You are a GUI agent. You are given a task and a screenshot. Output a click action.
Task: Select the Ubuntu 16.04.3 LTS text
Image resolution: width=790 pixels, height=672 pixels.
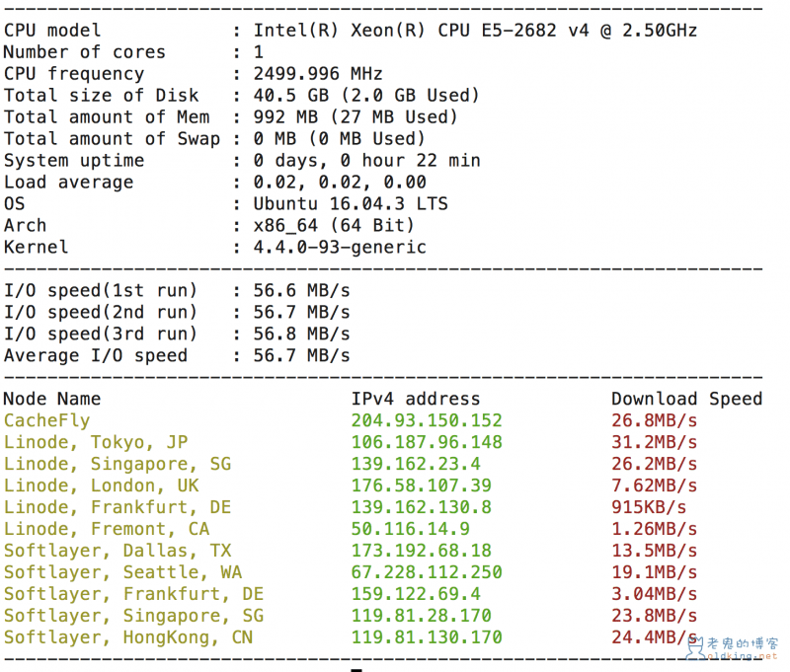[351, 203]
